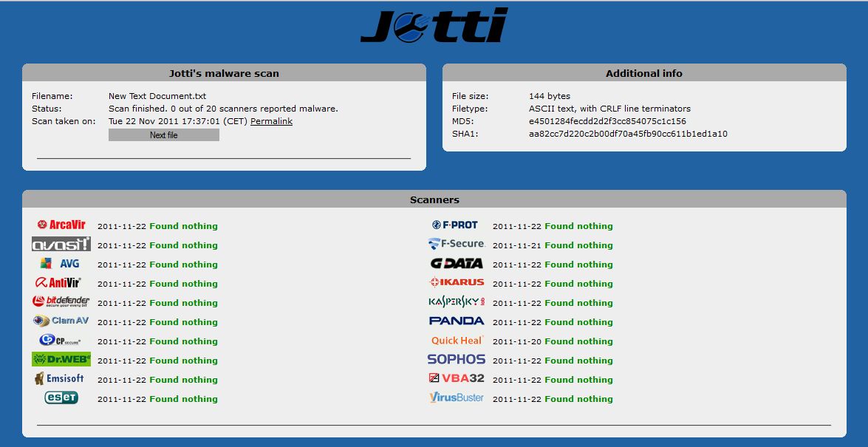Select the SHA1 hash value
The image size is (868, 447).
point(628,134)
